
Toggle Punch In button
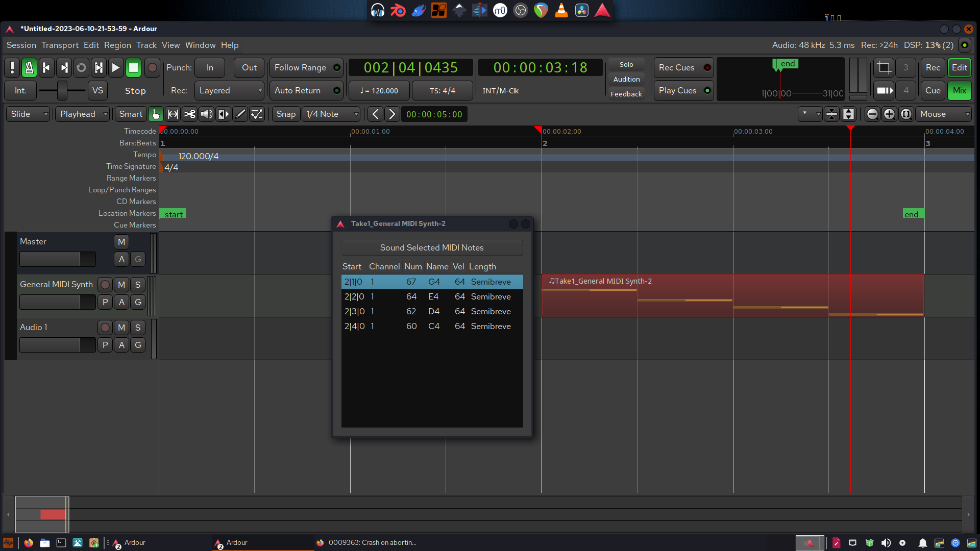[211, 67]
